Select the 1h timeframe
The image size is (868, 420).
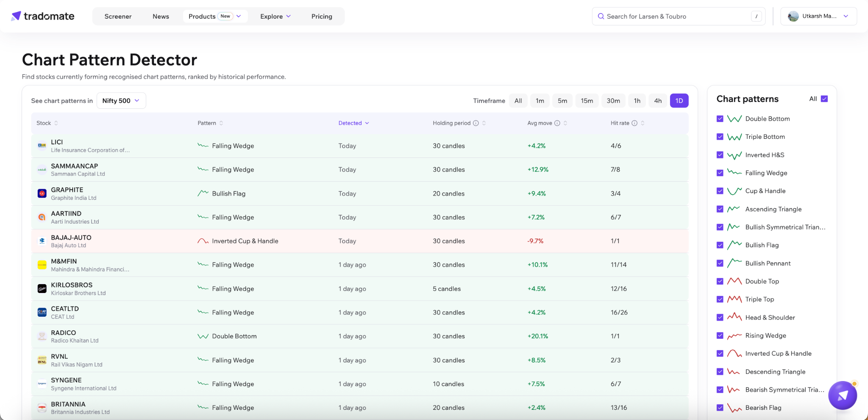pos(637,101)
